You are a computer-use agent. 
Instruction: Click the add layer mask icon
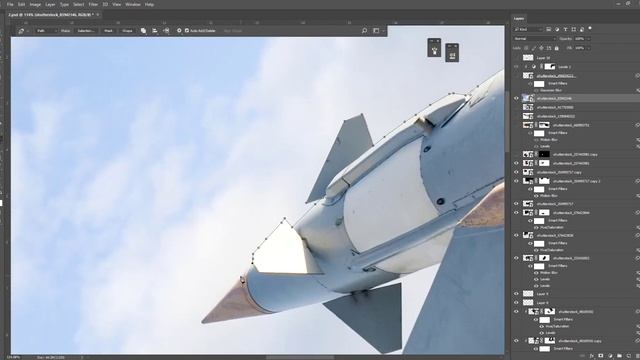point(600,356)
